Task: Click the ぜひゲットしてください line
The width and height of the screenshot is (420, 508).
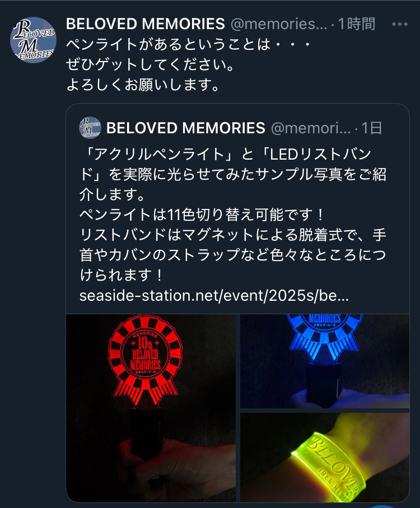Action: [x=150, y=64]
